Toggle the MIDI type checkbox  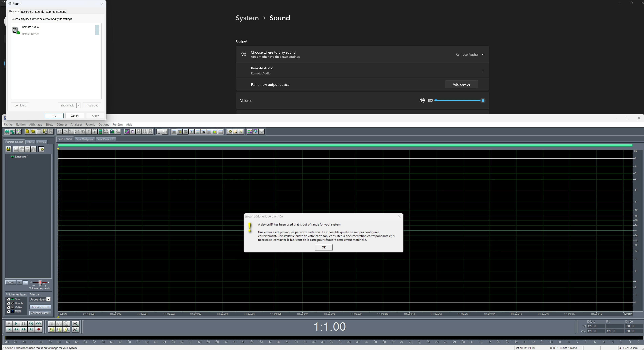8,311
